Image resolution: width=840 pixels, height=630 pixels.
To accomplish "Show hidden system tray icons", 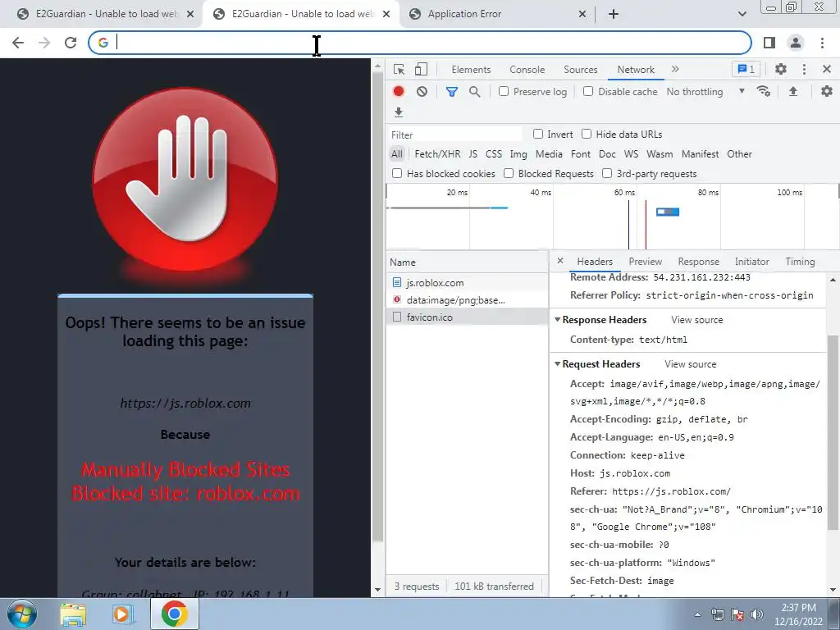I will [x=697, y=614].
